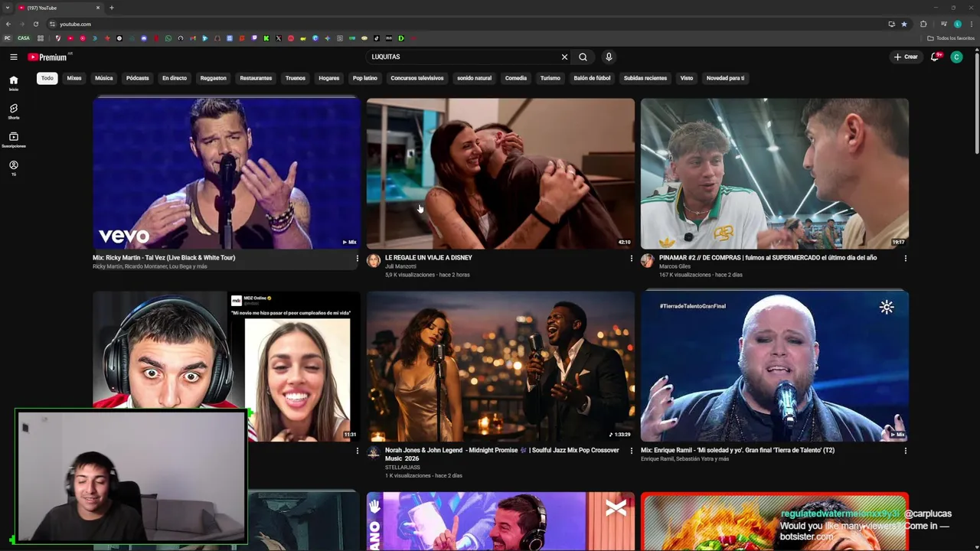Select the Novedad para ti chip
This screenshot has height=551, width=980.
(x=725, y=78)
